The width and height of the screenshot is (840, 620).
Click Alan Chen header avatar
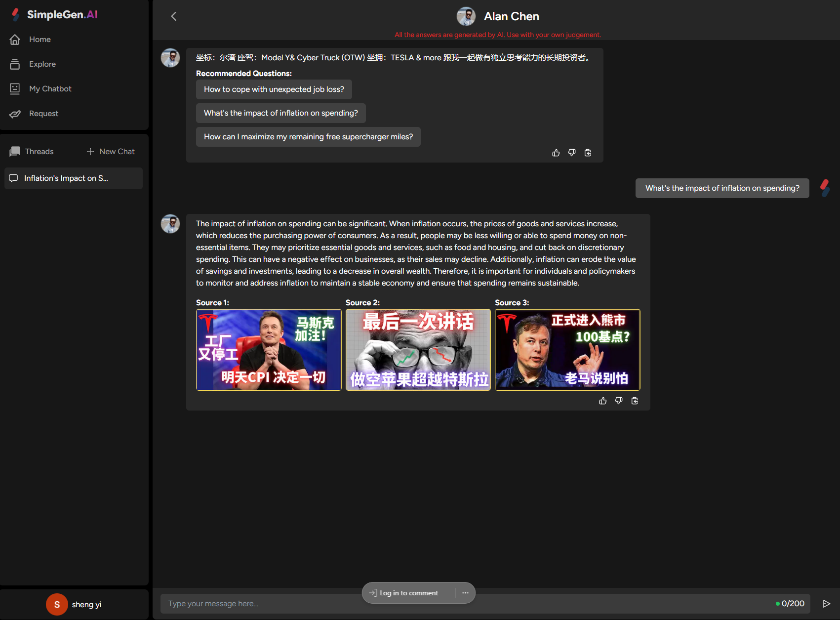(x=466, y=16)
